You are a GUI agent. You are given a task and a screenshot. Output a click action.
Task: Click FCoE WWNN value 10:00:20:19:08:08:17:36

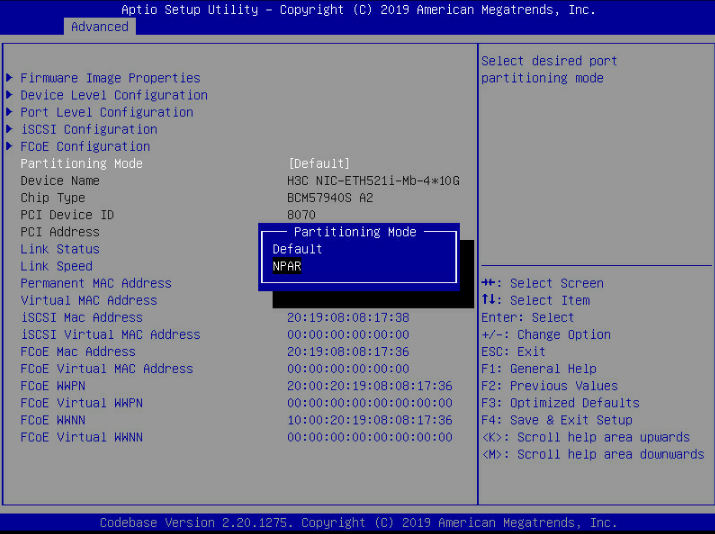pyautogui.click(x=369, y=420)
